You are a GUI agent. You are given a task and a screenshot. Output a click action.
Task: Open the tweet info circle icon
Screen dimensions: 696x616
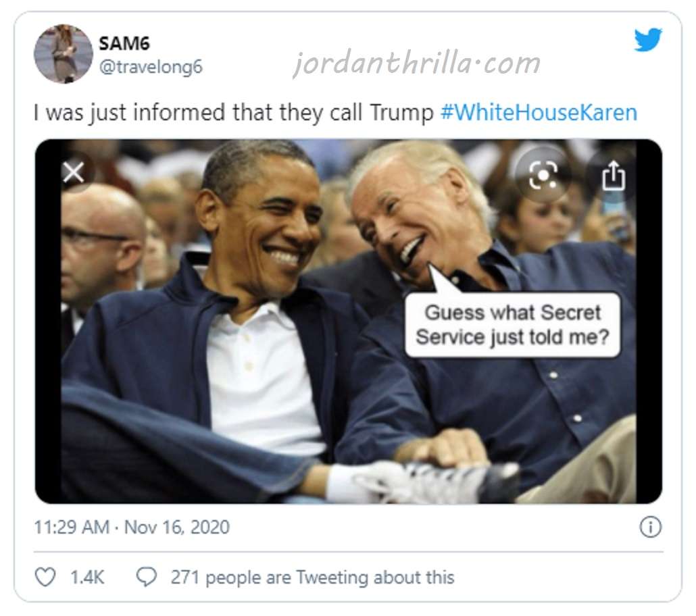coord(650,528)
